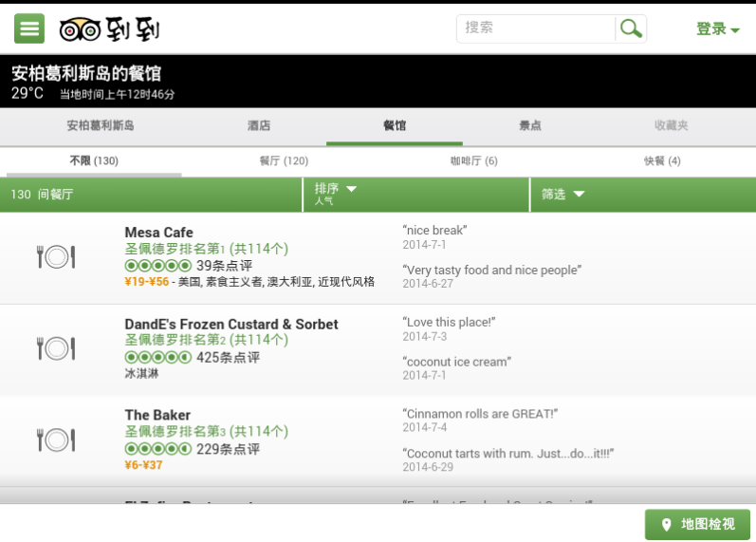Screen dimensions: 756x542
Task: Switch to the 酒店 tab
Action: pyautogui.click(x=259, y=126)
